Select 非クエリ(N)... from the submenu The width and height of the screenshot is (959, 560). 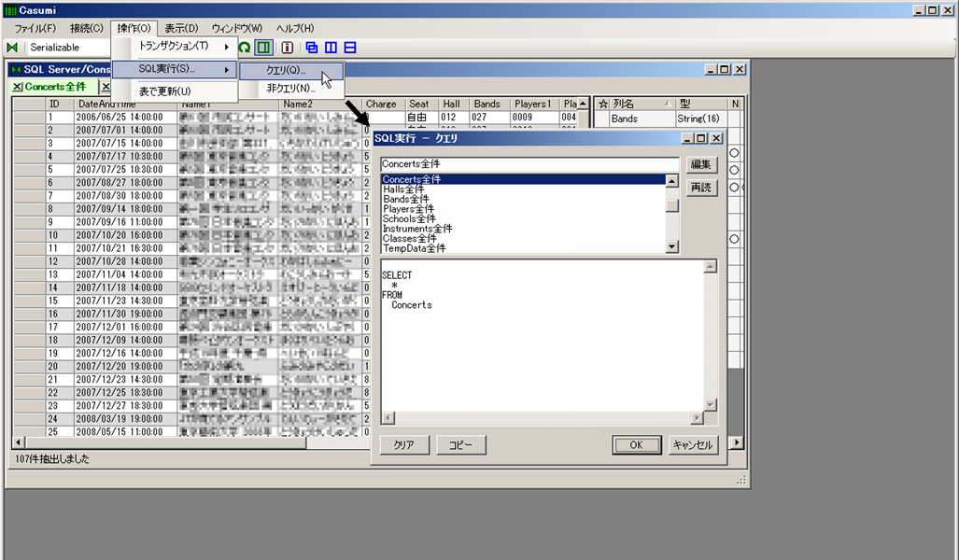tap(290, 89)
